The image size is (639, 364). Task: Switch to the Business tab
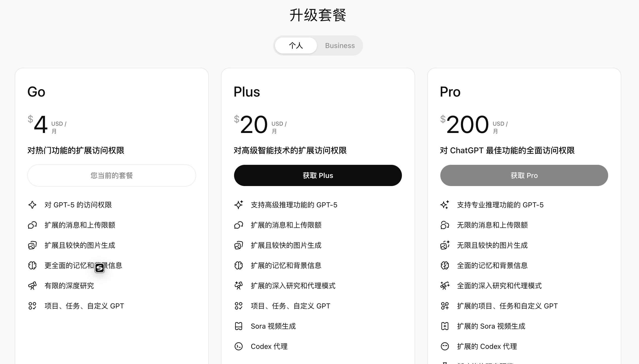340,45
